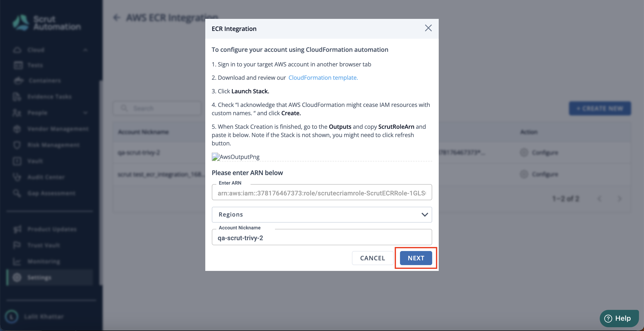
Task: Expand the People sidebar section chevron
Action: (86, 113)
